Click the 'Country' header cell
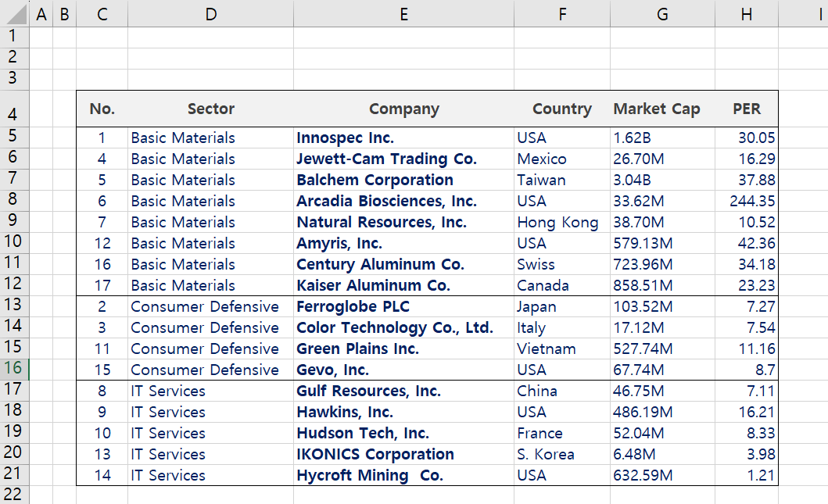 [x=562, y=109]
